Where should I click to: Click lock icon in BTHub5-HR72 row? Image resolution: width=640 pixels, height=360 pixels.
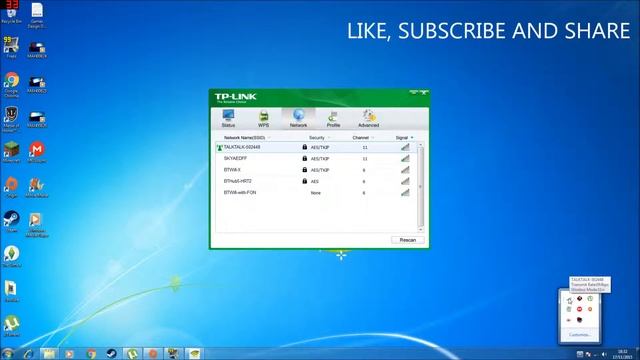pyautogui.click(x=304, y=181)
